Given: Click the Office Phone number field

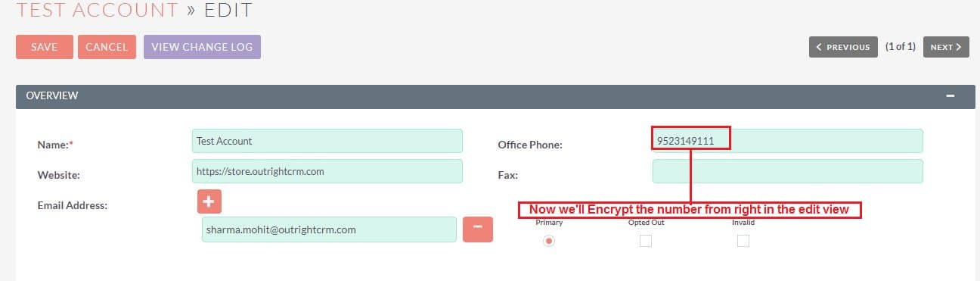Looking at the screenshot, I should pyautogui.click(x=787, y=141).
